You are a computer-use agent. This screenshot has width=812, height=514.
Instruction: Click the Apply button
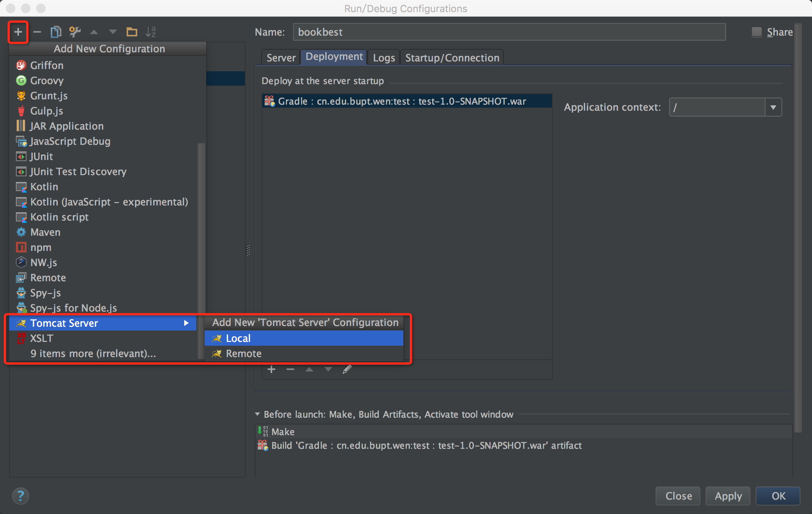click(728, 496)
